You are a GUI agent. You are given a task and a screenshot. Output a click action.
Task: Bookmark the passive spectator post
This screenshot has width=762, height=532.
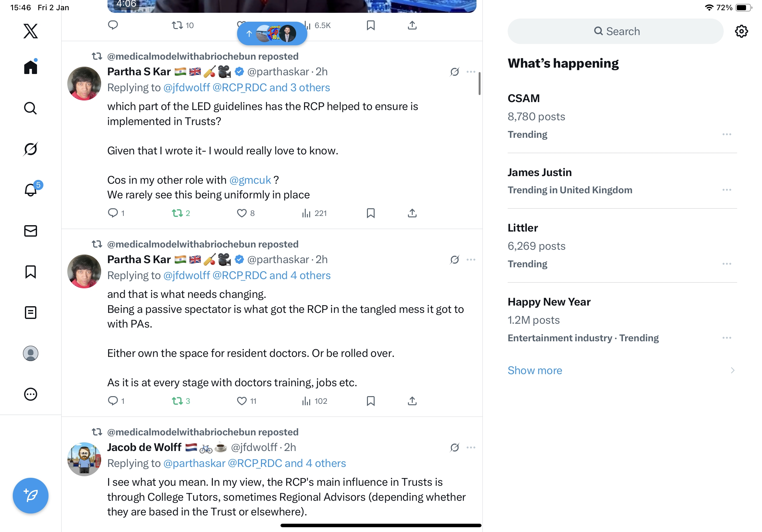pos(371,401)
